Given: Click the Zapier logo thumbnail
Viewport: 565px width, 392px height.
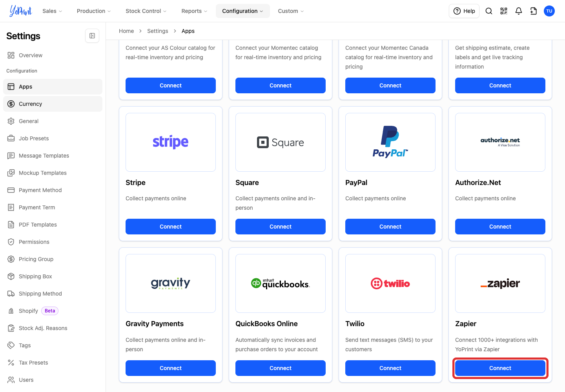Looking at the screenshot, I should (500, 283).
